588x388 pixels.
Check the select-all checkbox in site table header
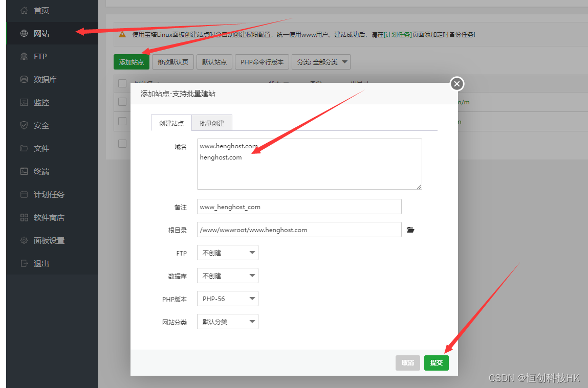[x=122, y=83]
